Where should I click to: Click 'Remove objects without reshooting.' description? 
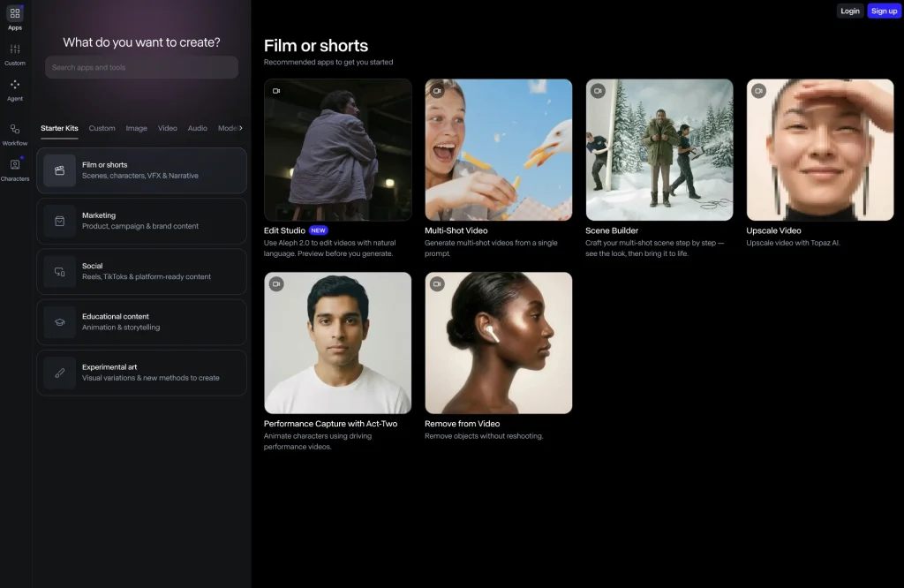485,436
